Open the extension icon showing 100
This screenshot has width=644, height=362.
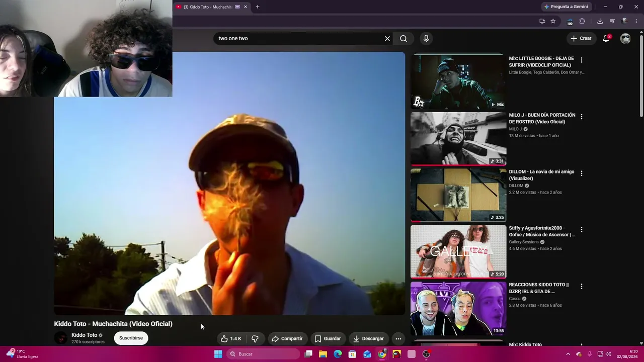[x=570, y=22]
